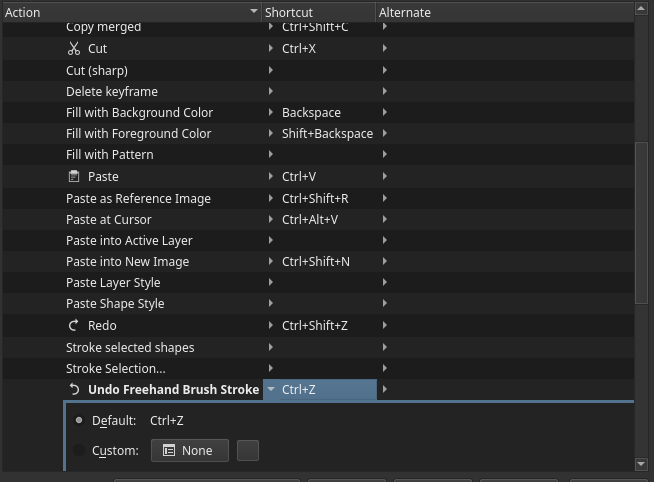Expand shortcut editor for Paste at Cursor

[271, 220]
